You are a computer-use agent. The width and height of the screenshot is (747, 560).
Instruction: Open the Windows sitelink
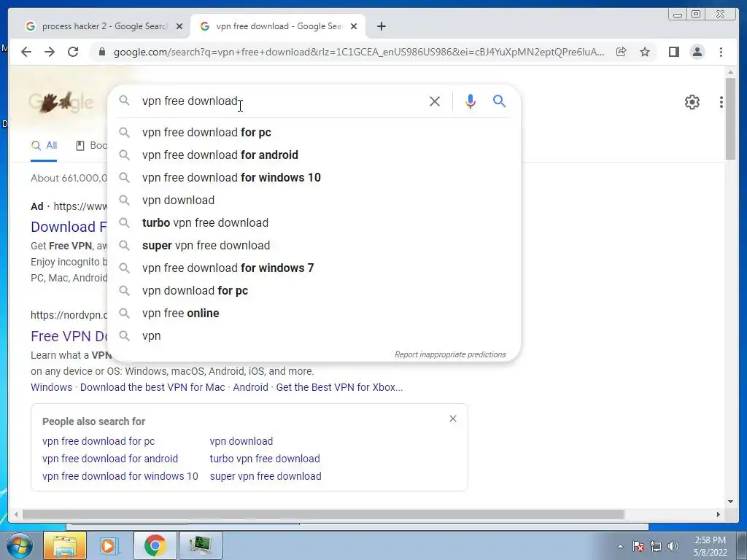pos(52,387)
